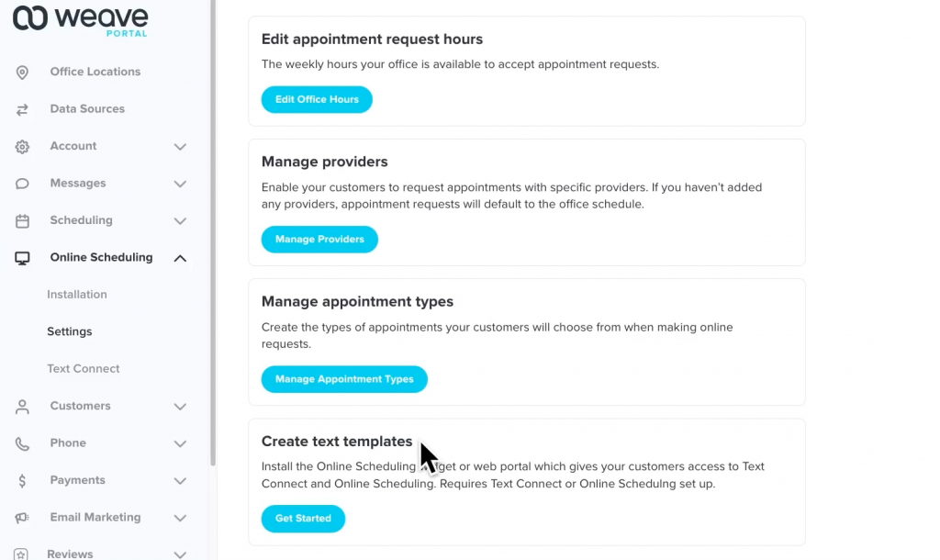Collapse the Online Scheduling section

pos(180,258)
